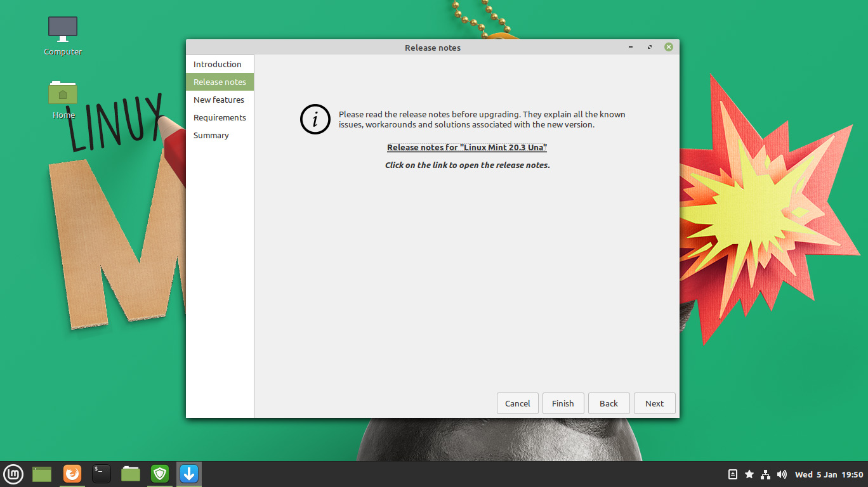The height and width of the screenshot is (487, 868).
Task: Open the Requirements section
Action: click(x=220, y=117)
